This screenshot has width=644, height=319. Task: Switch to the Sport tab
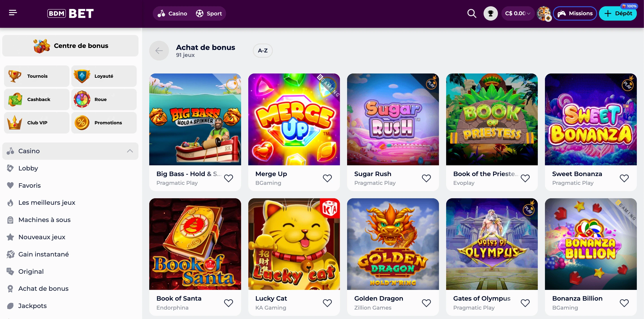[x=209, y=13]
